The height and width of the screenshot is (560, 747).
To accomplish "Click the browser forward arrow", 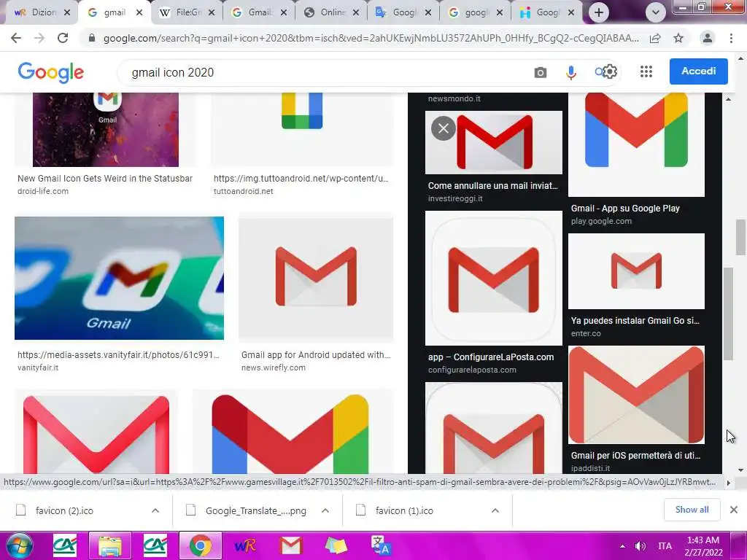I will pos(39,38).
